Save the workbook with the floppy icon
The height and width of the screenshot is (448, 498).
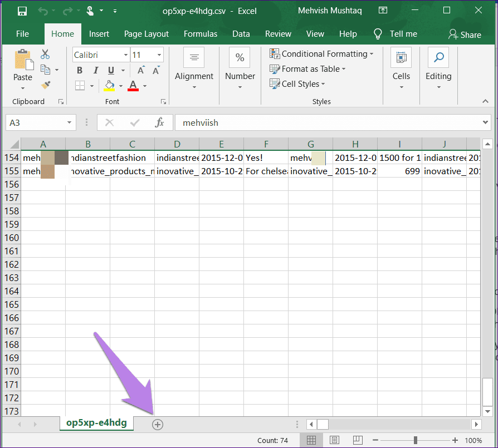(22, 11)
